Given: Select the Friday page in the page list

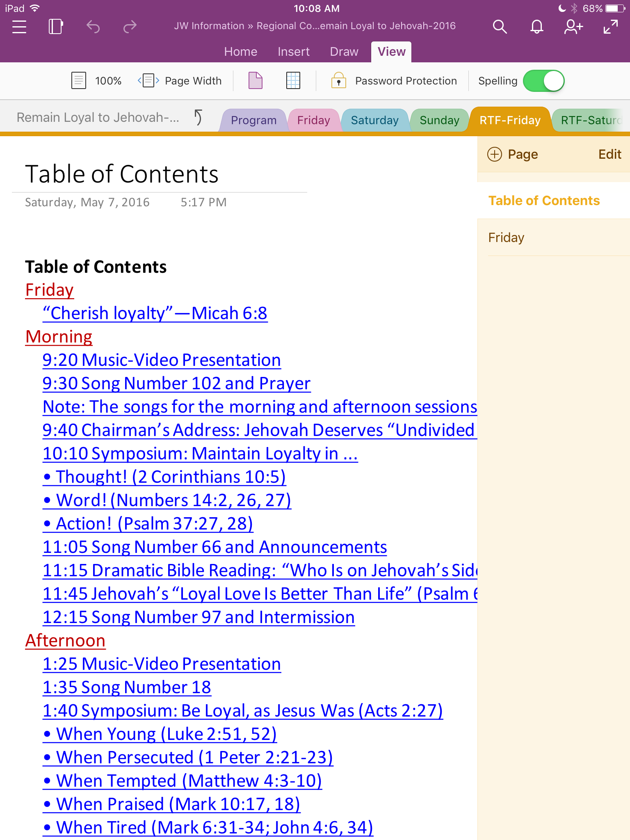Looking at the screenshot, I should coord(506,237).
